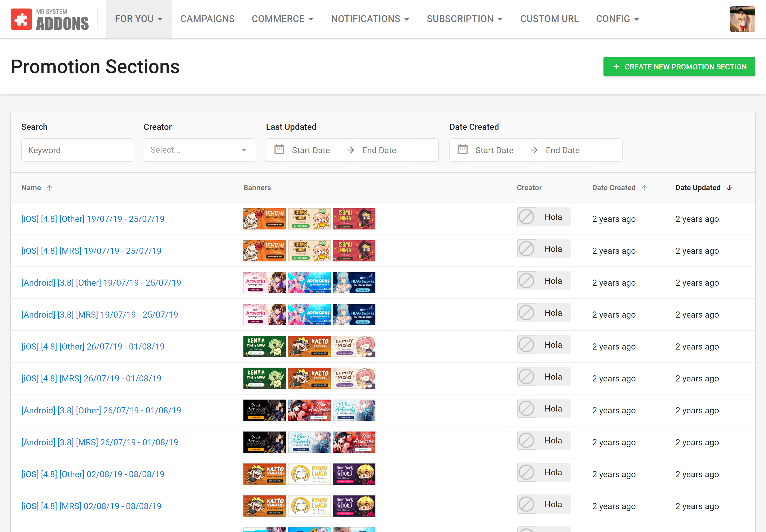Click the Last Updated calendar icon

pos(279,150)
